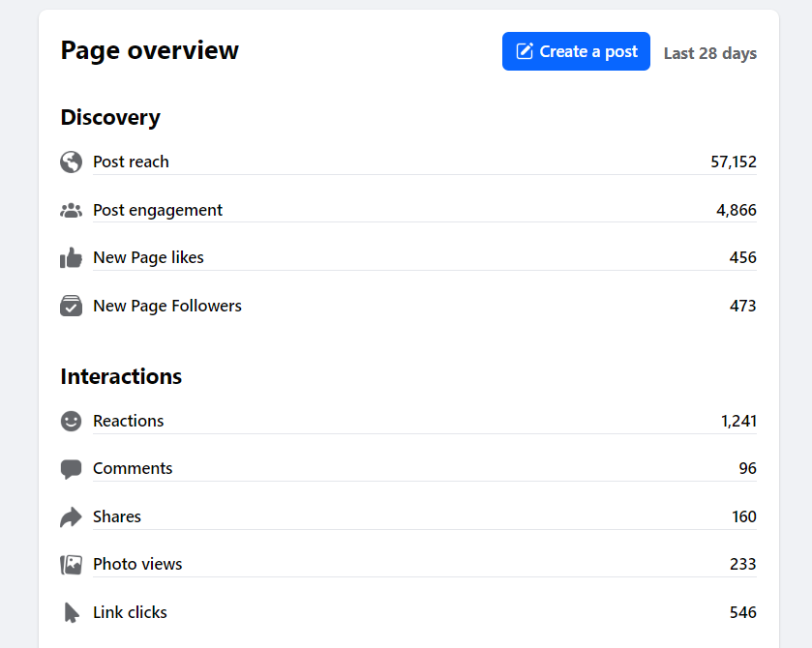
Task: Select the Comments metric label
Action: click(x=133, y=468)
